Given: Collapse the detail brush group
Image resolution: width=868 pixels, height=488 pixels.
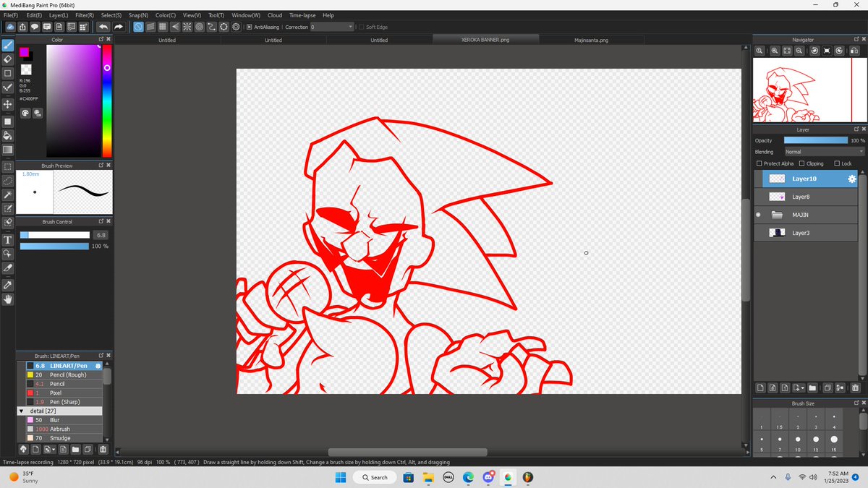Looking at the screenshot, I should click(x=22, y=411).
